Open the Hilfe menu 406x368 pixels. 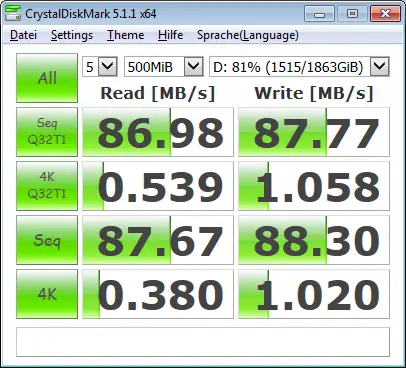pos(171,35)
